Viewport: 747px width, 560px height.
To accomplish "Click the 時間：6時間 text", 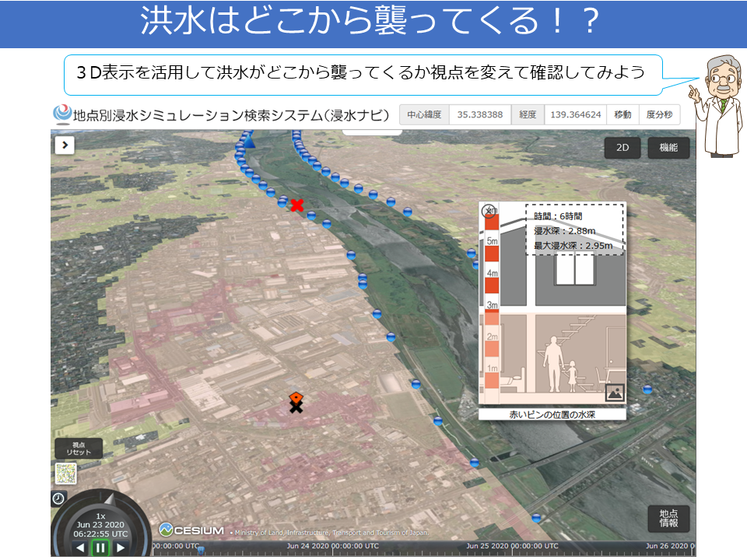I will (x=558, y=216).
